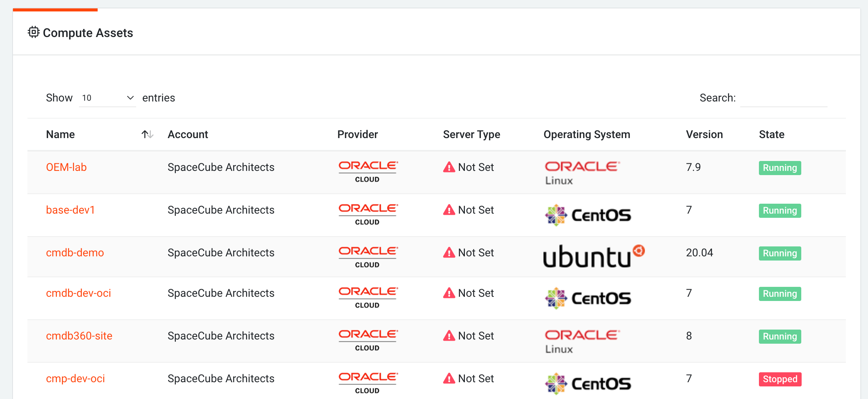
Task: Click Oracle Cloud logo in base-dev1 row
Action: [368, 215]
